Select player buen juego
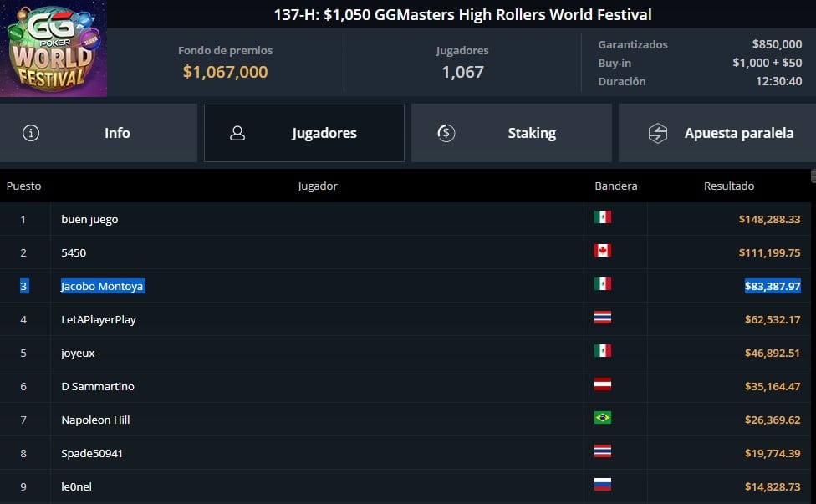816x504 pixels. pos(89,219)
